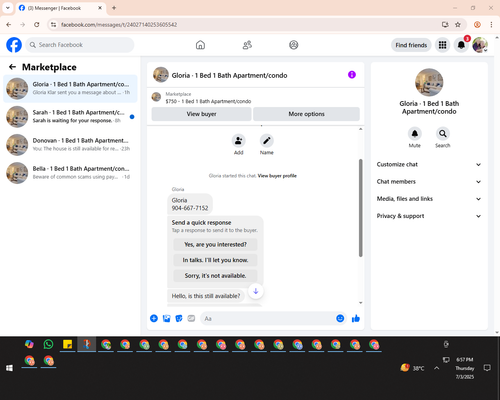Image resolution: width=500 pixels, height=400 pixels.
Task: Open the menu grid icon
Action: click(442, 45)
